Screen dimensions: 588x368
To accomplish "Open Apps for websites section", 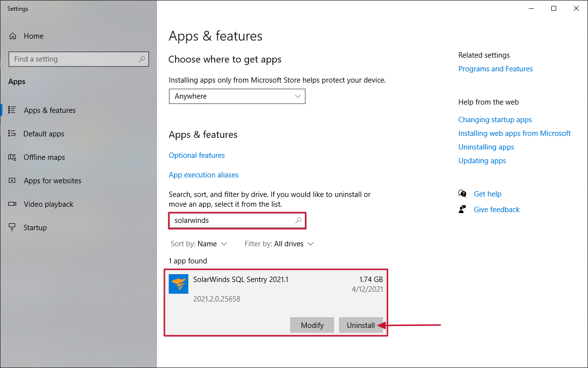I will 52,181.
